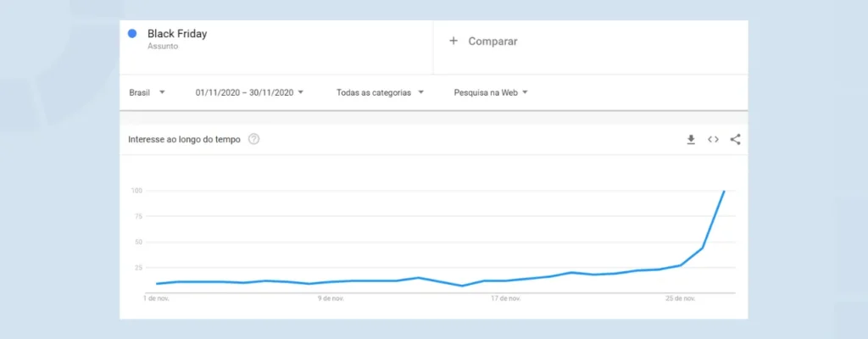The width and height of the screenshot is (868, 339).
Task: Open the embed code icon
Action: (713, 140)
